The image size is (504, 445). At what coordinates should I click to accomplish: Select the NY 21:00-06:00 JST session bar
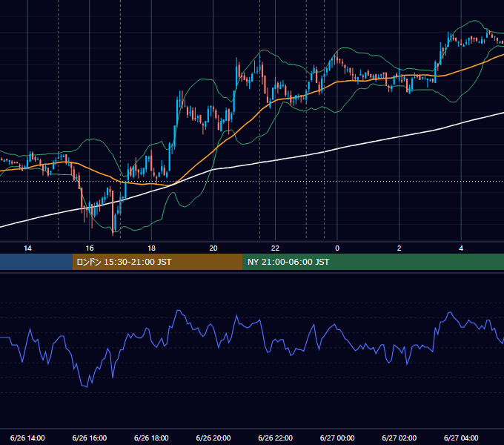pyautogui.click(x=373, y=262)
